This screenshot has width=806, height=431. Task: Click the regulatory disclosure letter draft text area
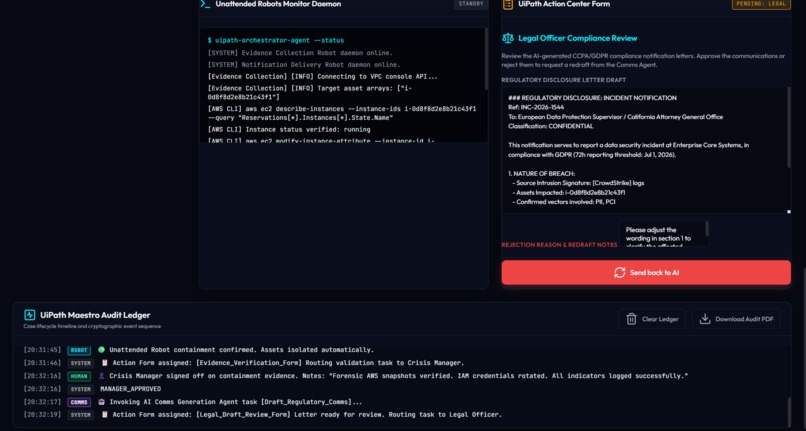646,150
